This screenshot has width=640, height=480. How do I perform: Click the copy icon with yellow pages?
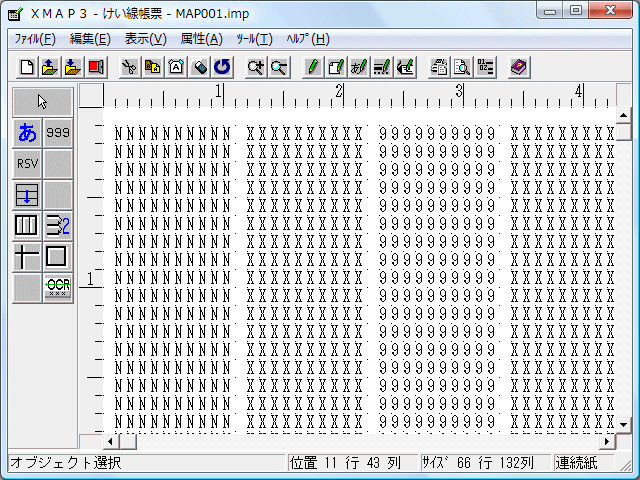[153, 67]
